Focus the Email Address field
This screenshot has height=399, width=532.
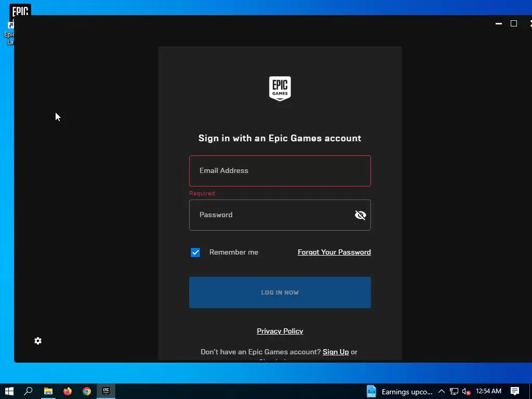pos(280,170)
